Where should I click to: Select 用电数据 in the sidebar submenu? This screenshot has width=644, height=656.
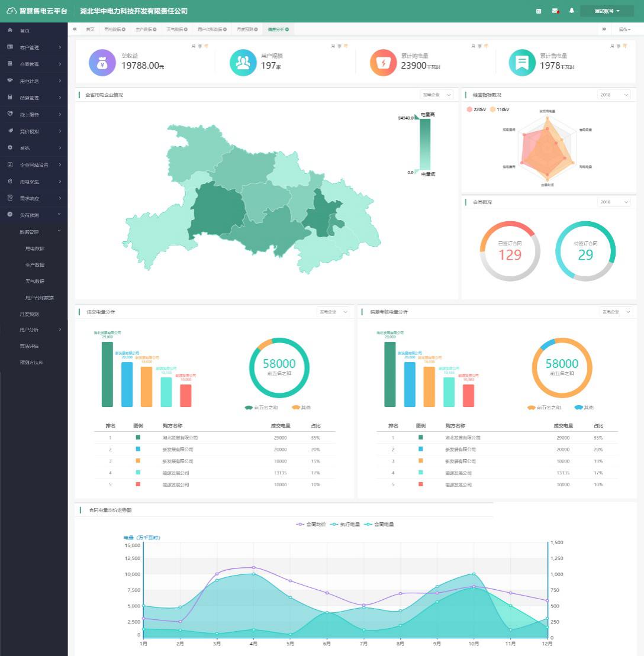click(x=35, y=248)
